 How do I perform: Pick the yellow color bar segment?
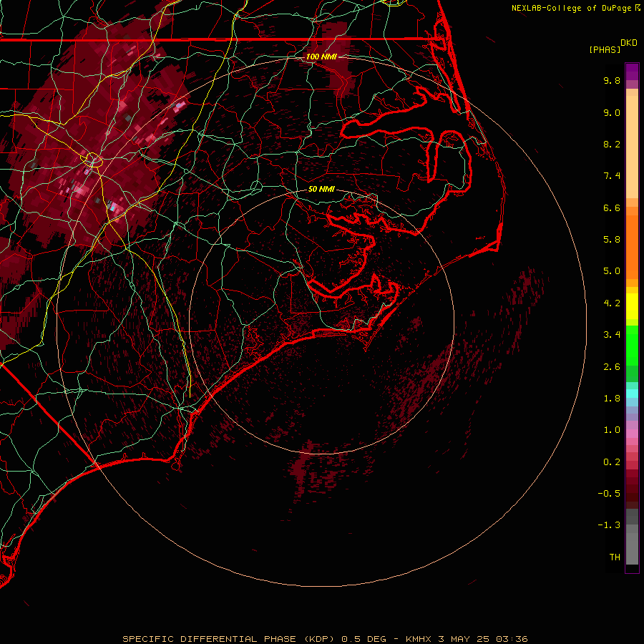click(x=632, y=306)
